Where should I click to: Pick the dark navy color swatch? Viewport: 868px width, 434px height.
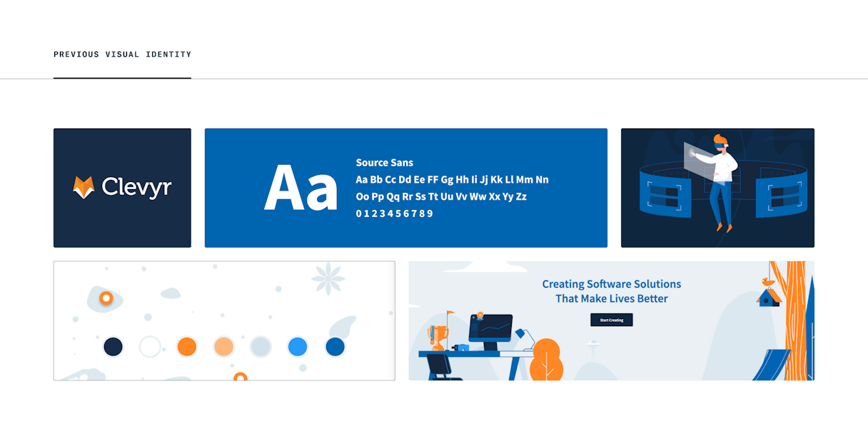tap(113, 347)
